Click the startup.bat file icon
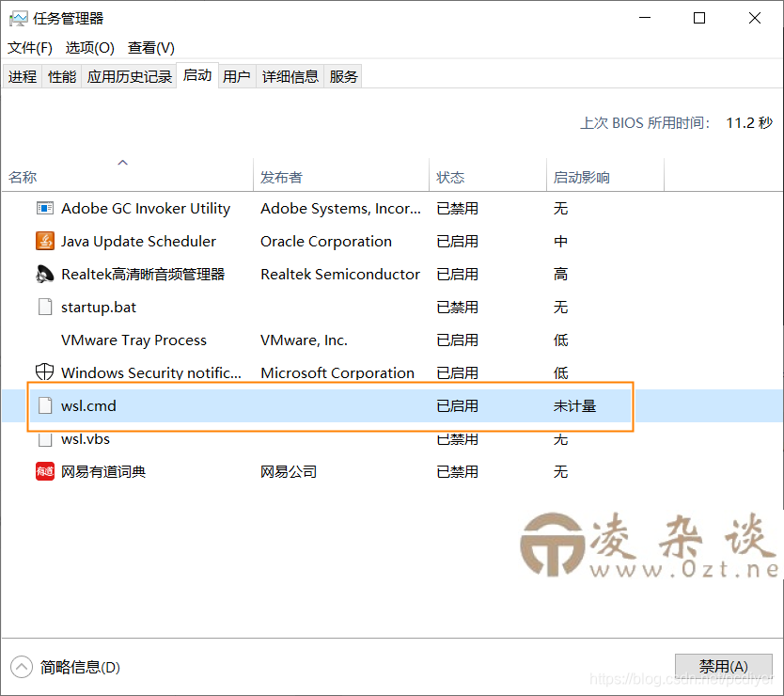784x696 pixels. coord(45,307)
